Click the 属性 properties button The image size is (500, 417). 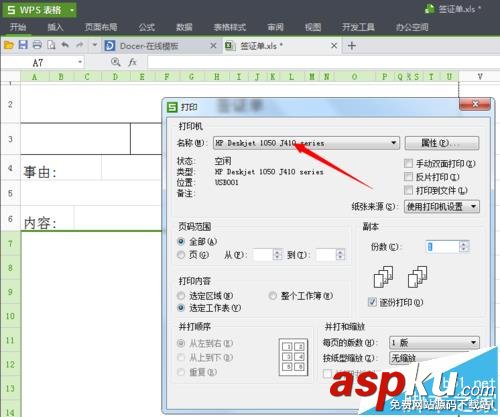[442, 143]
